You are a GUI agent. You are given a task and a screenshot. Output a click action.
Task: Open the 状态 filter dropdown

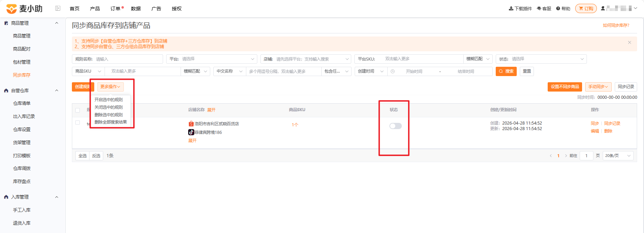tap(541, 59)
